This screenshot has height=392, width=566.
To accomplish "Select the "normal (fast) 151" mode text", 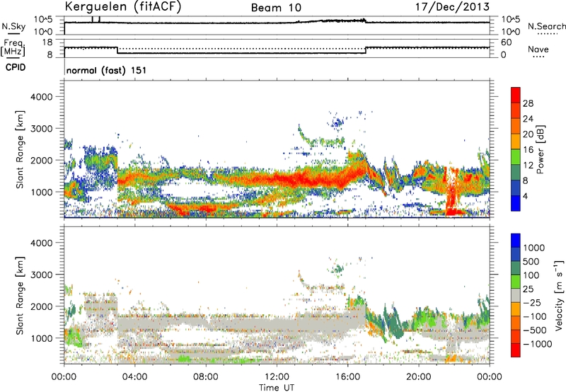I will tap(107, 70).
